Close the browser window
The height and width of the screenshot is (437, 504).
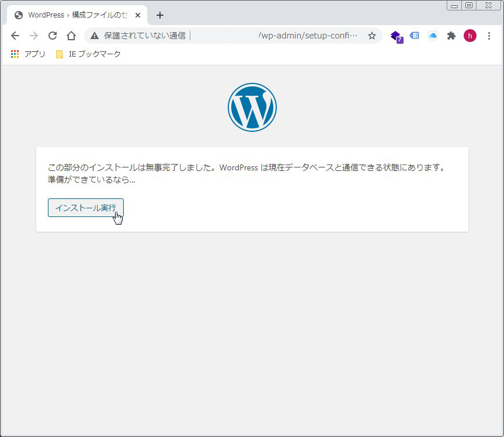[488, 5]
